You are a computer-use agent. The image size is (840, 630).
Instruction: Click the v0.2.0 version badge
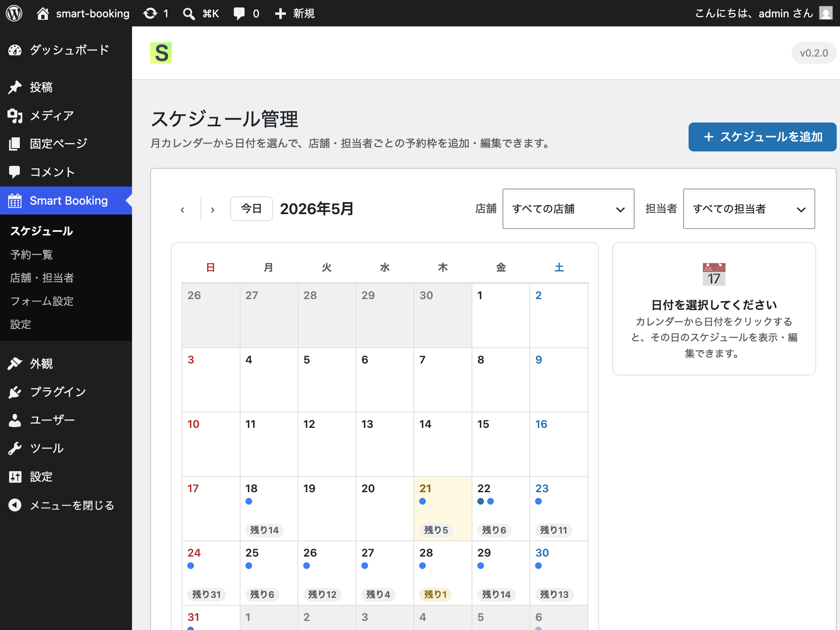pos(814,53)
